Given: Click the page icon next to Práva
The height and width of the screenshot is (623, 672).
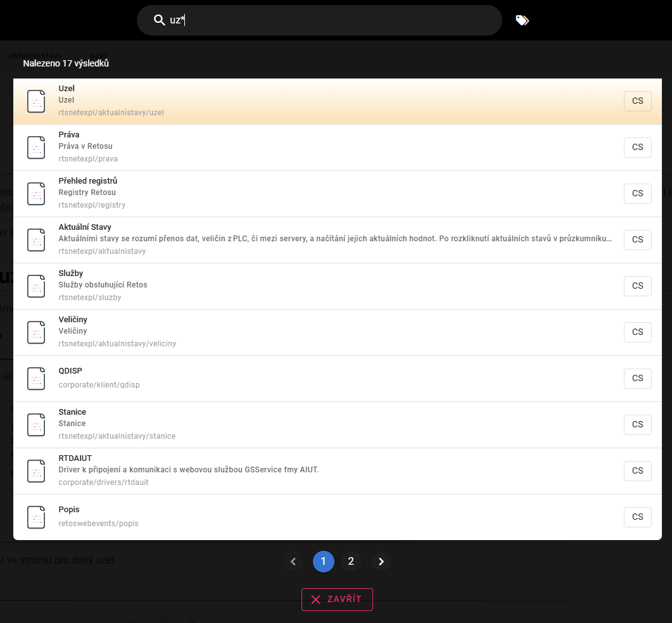Looking at the screenshot, I should [x=36, y=148].
